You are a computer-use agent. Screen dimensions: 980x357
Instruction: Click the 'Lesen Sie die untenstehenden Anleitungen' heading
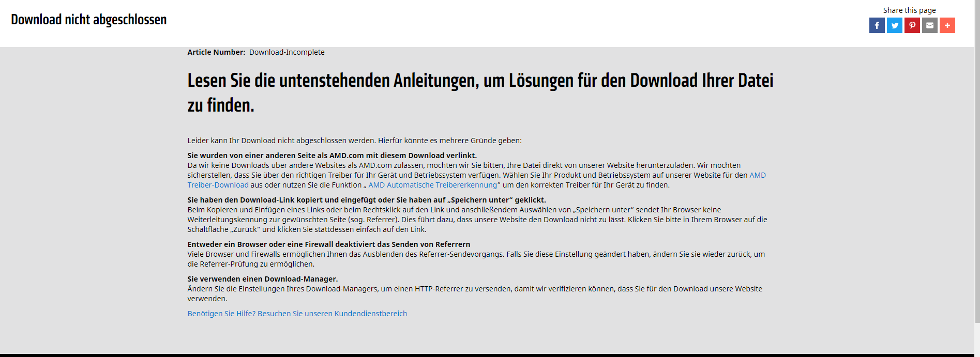tap(480, 92)
